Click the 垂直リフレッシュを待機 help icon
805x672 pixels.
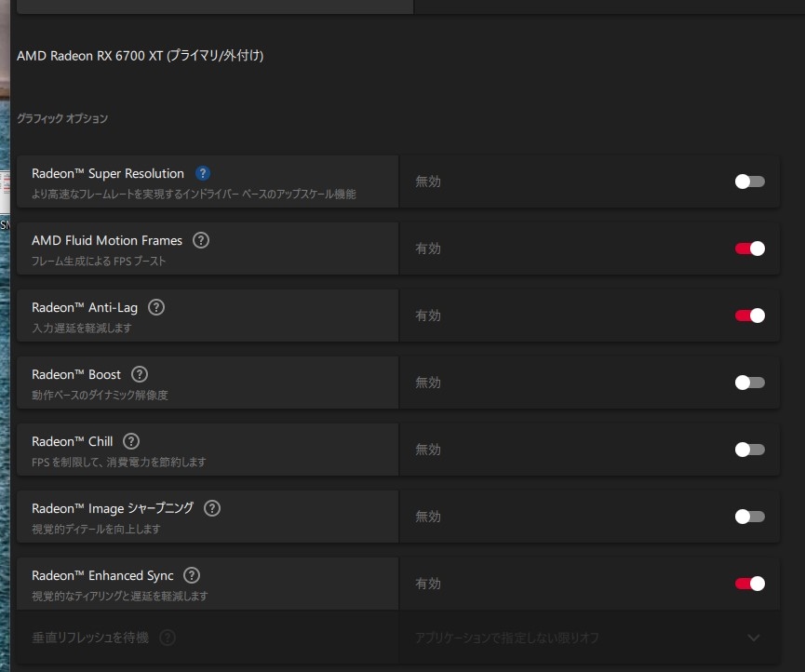click(x=168, y=638)
